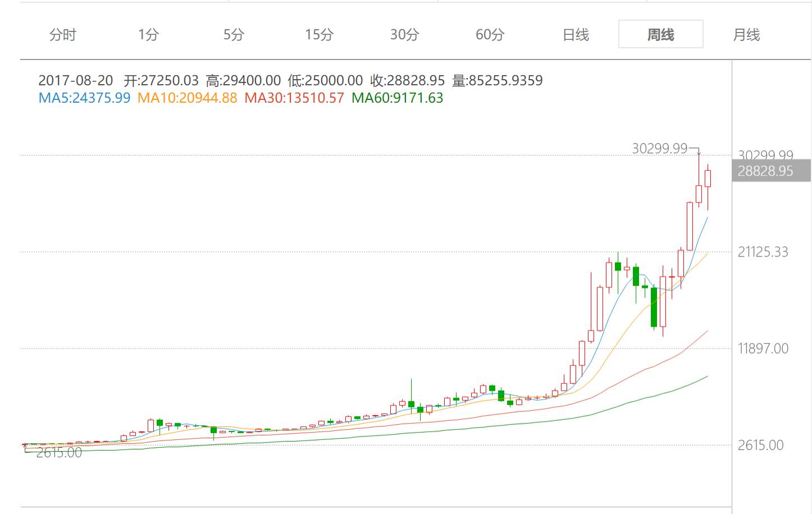Switch to the 日线 daily tab
This screenshot has height=514, width=812.
(x=576, y=35)
